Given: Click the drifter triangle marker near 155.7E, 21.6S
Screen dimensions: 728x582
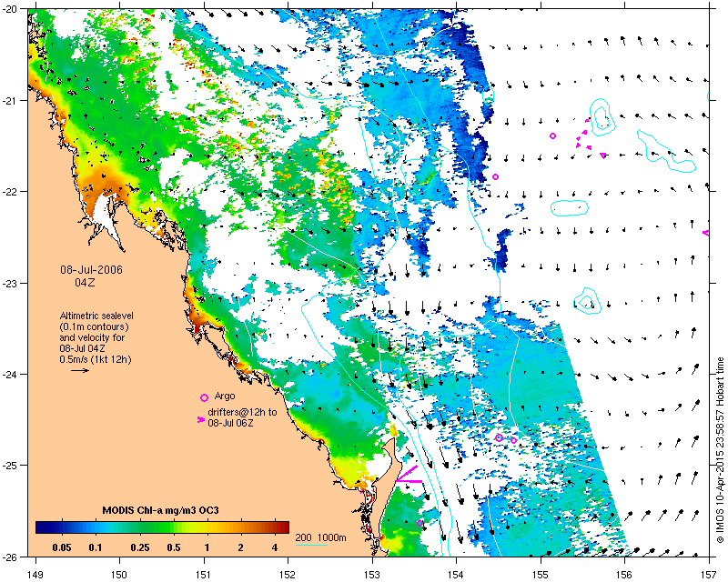Looking at the screenshot, I should [x=603, y=156].
